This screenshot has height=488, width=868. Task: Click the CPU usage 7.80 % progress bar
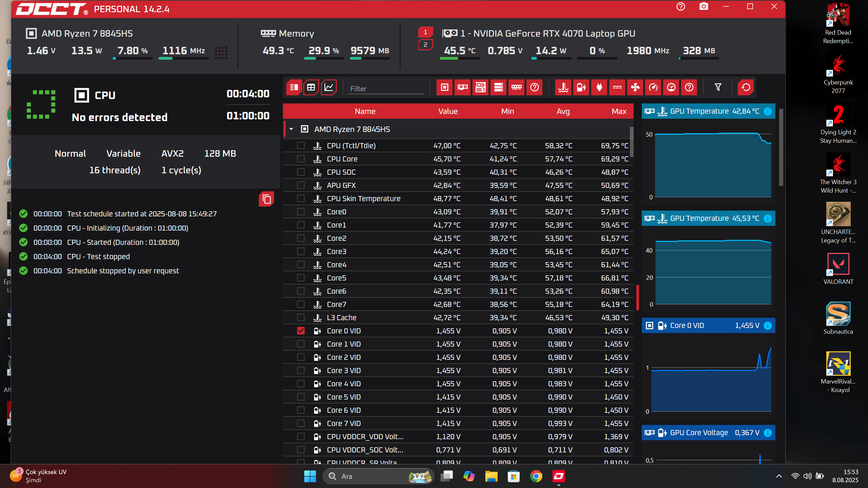pyautogui.click(x=133, y=58)
